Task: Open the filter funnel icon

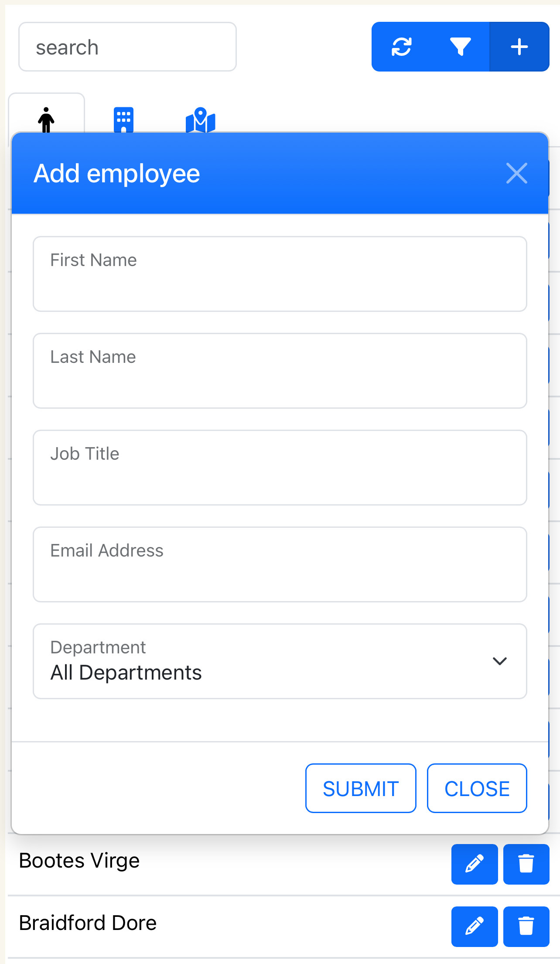Action: [x=460, y=47]
